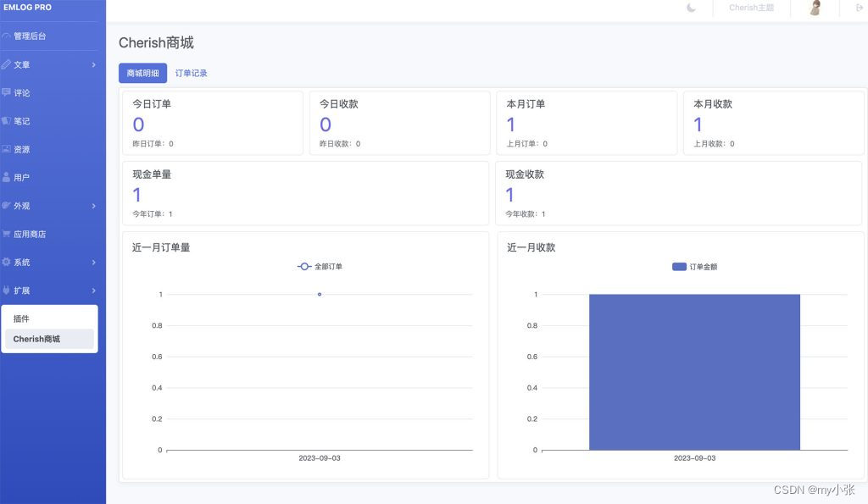Click the cart icon beside 应用商店
Image resolution: width=868 pixels, height=504 pixels.
click(6, 234)
